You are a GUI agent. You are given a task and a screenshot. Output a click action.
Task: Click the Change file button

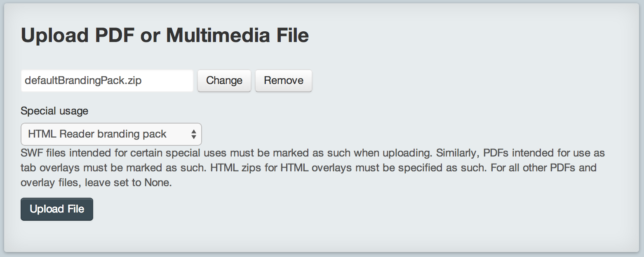[x=224, y=80]
